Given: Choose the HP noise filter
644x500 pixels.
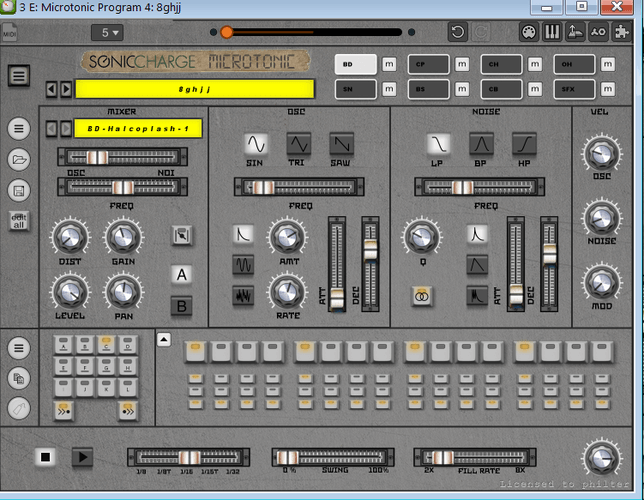Looking at the screenshot, I should [x=524, y=144].
